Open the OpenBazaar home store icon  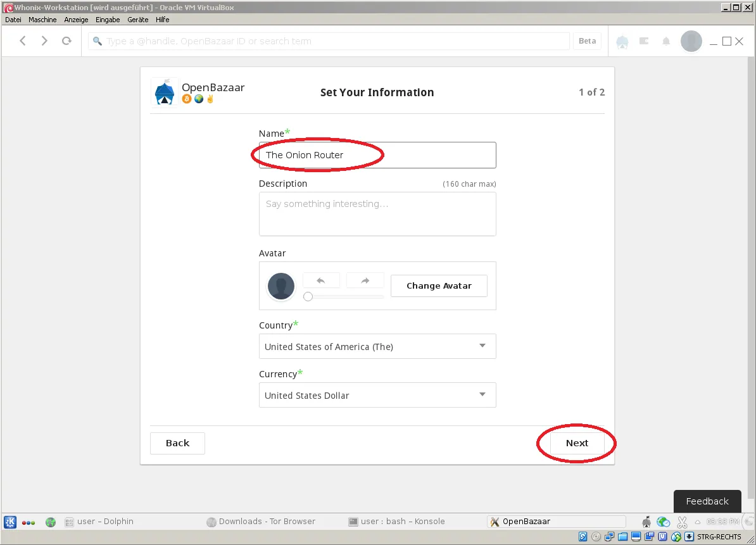coord(622,42)
